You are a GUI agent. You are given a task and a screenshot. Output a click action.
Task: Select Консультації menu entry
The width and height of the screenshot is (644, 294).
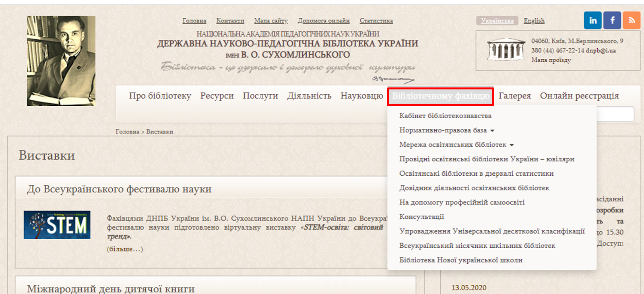tap(421, 217)
